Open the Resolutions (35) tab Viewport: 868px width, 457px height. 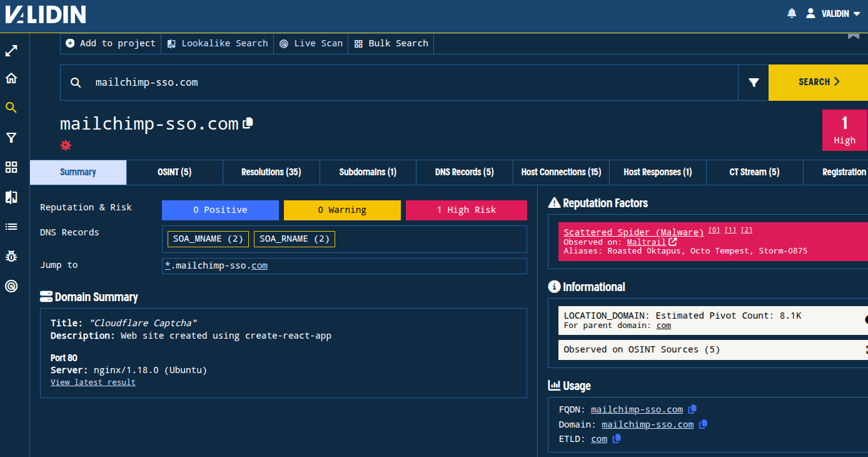(x=271, y=172)
